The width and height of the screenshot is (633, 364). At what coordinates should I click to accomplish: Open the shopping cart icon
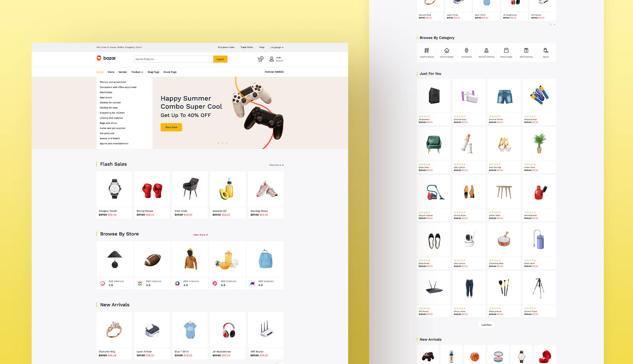pyautogui.click(x=260, y=59)
